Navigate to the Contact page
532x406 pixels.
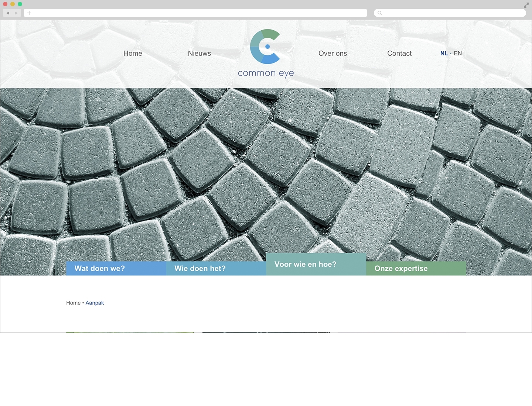(399, 54)
